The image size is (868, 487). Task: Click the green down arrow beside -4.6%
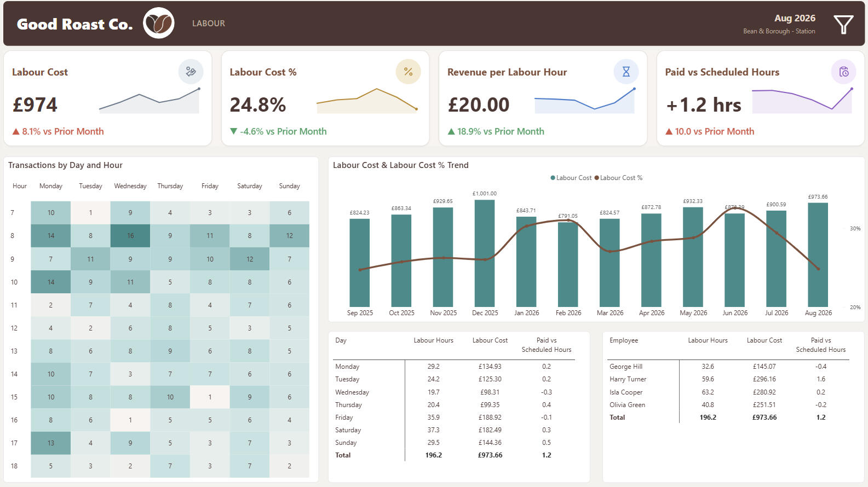click(x=234, y=131)
